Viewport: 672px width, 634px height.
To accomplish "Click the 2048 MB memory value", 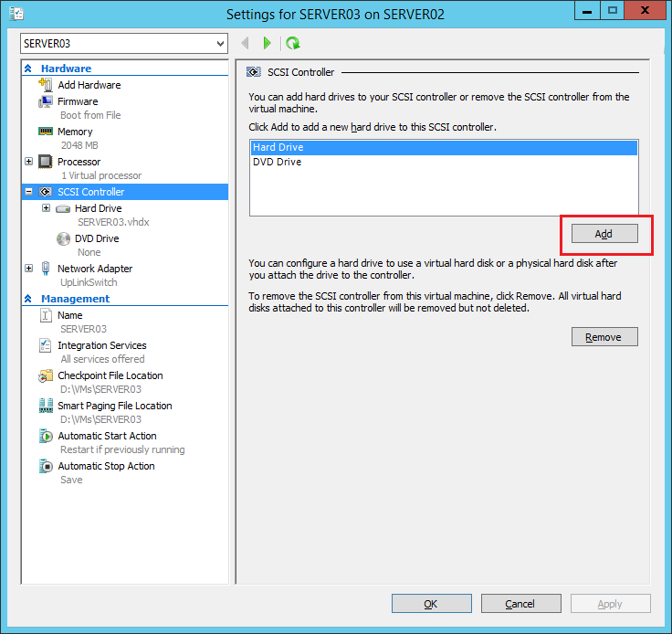I will (x=79, y=145).
